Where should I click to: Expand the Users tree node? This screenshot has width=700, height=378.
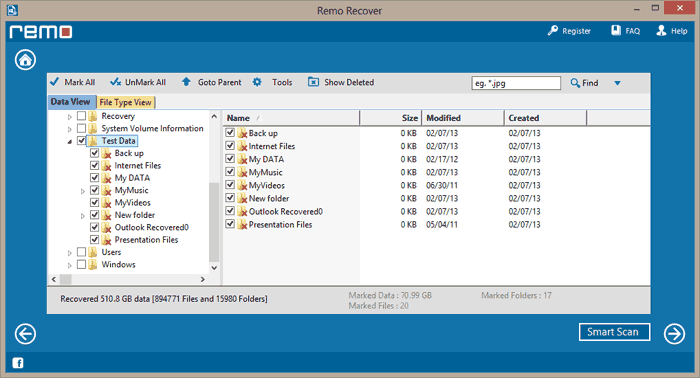pos(70,253)
